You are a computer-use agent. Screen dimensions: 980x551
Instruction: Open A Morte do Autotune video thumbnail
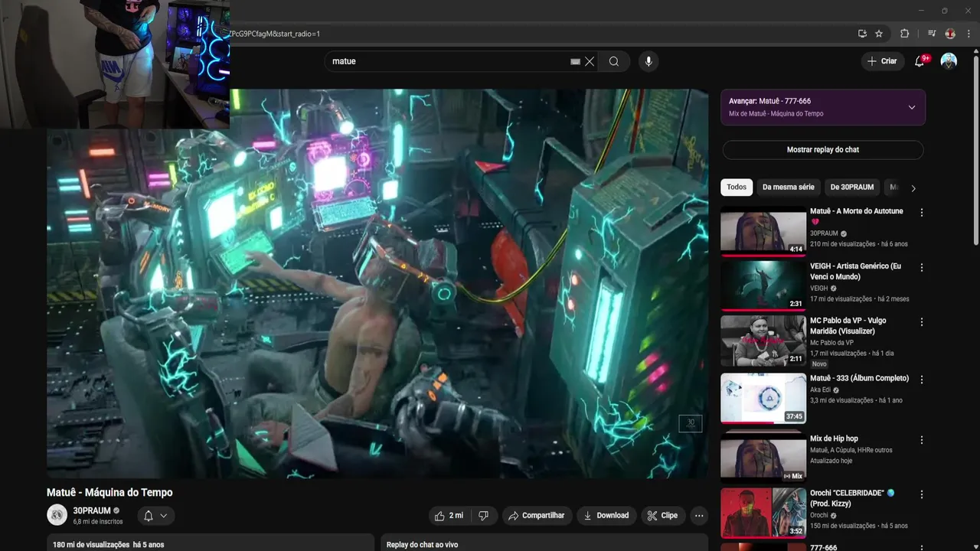tap(763, 231)
